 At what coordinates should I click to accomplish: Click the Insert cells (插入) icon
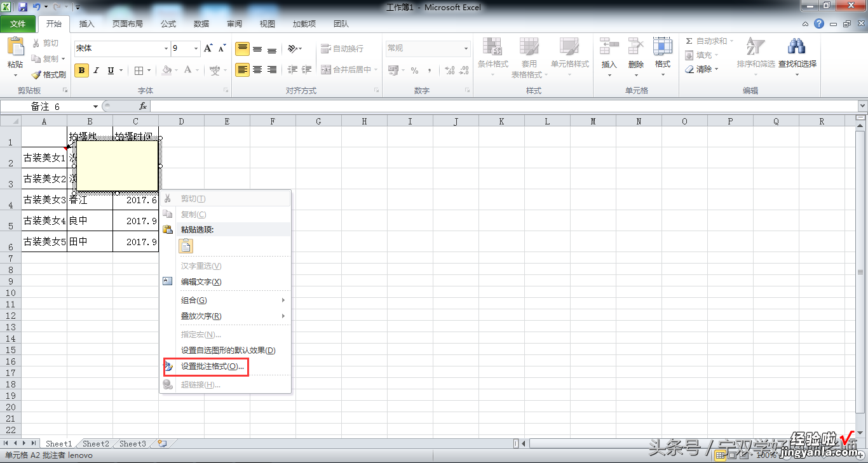coord(609,46)
